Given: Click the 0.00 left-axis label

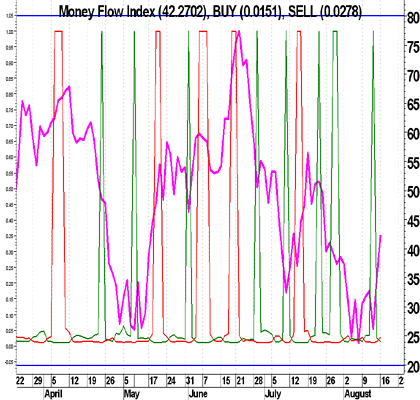Looking at the screenshot, I should (x=9, y=347).
